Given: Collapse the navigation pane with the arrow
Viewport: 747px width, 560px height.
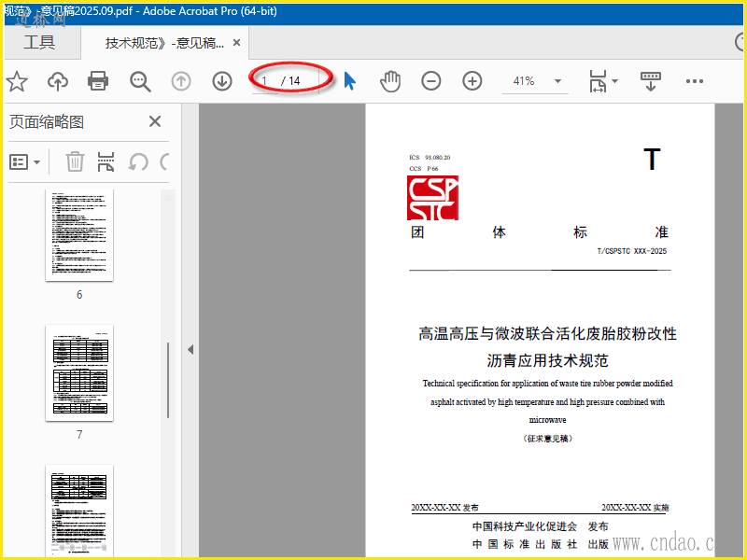Looking at the screenshot, I should pyautogui.click(x=190, y=349).
